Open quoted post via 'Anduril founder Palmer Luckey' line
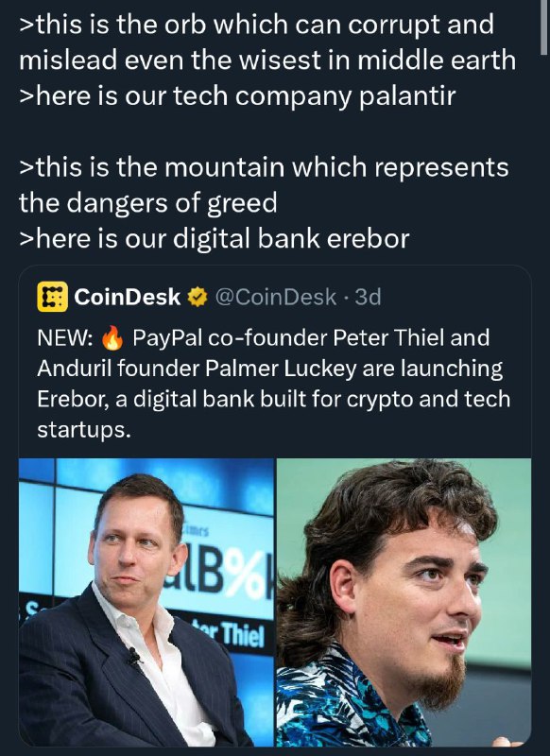The image size is (550, 756). tap(270, 369)
